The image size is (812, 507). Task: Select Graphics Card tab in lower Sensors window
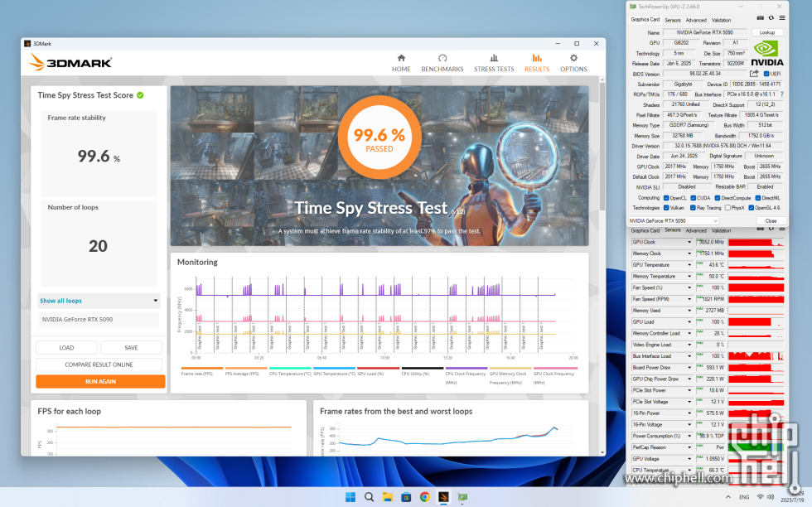pos(645,230)
